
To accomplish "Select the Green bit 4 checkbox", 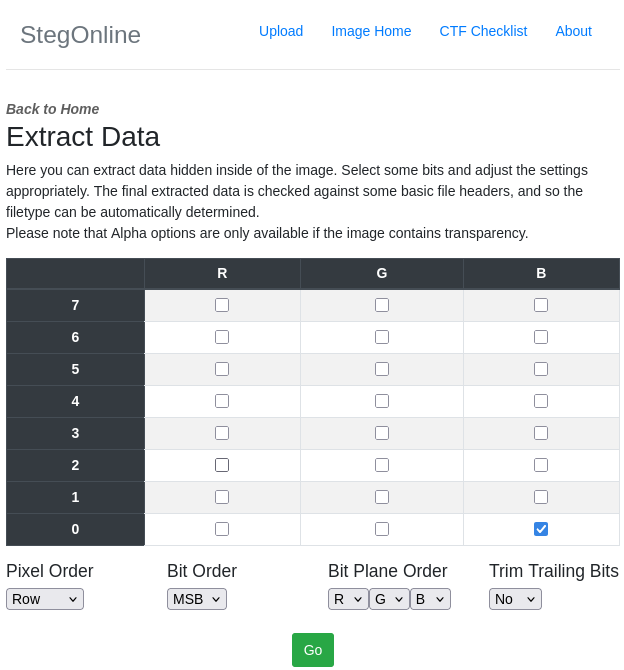I will click(382, 401).
